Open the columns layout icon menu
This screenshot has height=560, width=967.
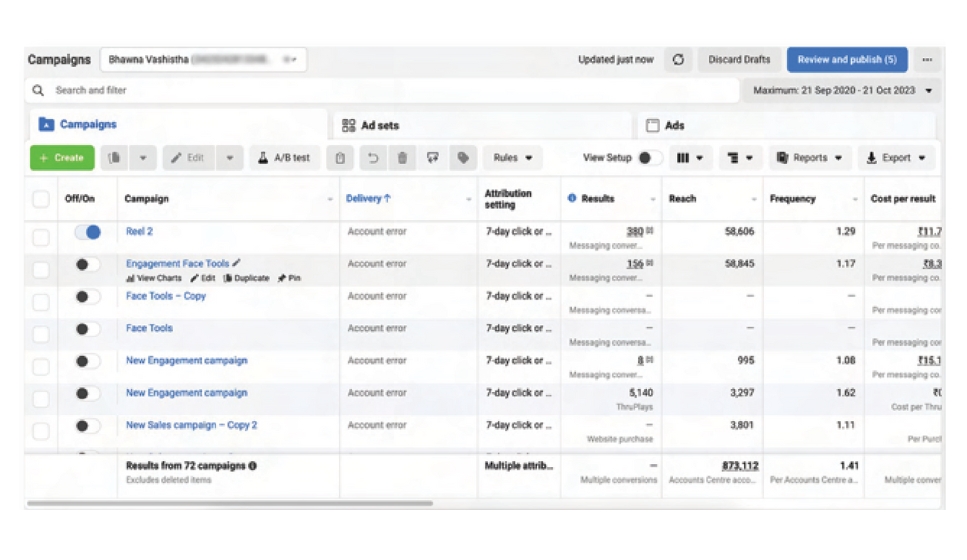[x=689, y=158]
